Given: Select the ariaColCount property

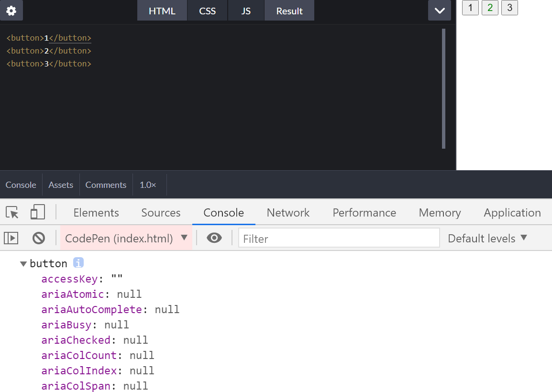Looking at the screenshot, I should click(x=79, y=355).
